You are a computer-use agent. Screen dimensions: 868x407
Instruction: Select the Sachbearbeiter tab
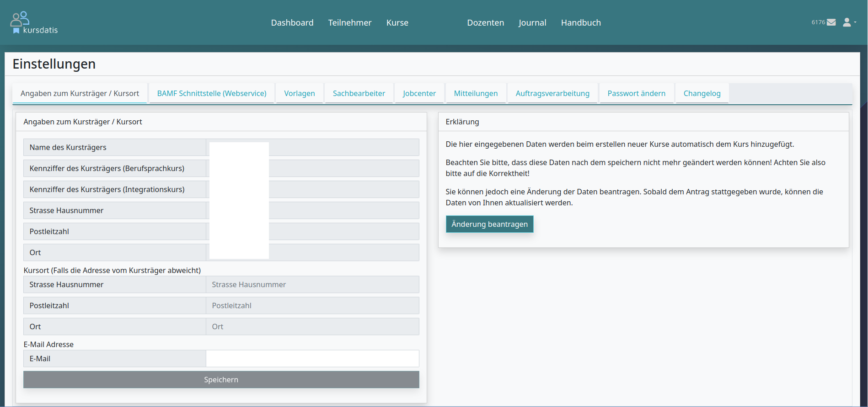coord(359,93)
